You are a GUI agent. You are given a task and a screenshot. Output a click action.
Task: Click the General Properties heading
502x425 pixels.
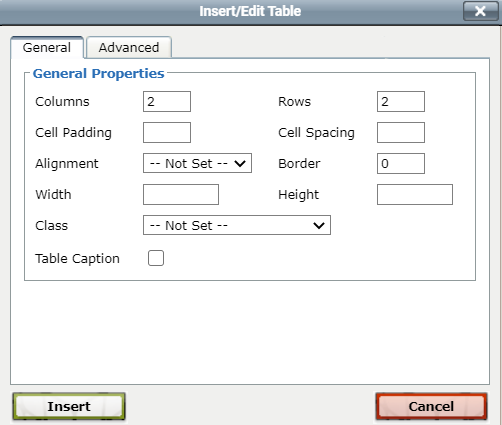tap(99, 74)
